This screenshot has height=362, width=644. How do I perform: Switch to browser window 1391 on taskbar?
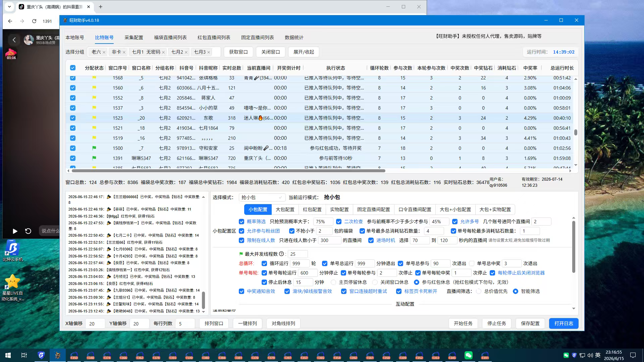pyautogui.click(x=485, y=355)
